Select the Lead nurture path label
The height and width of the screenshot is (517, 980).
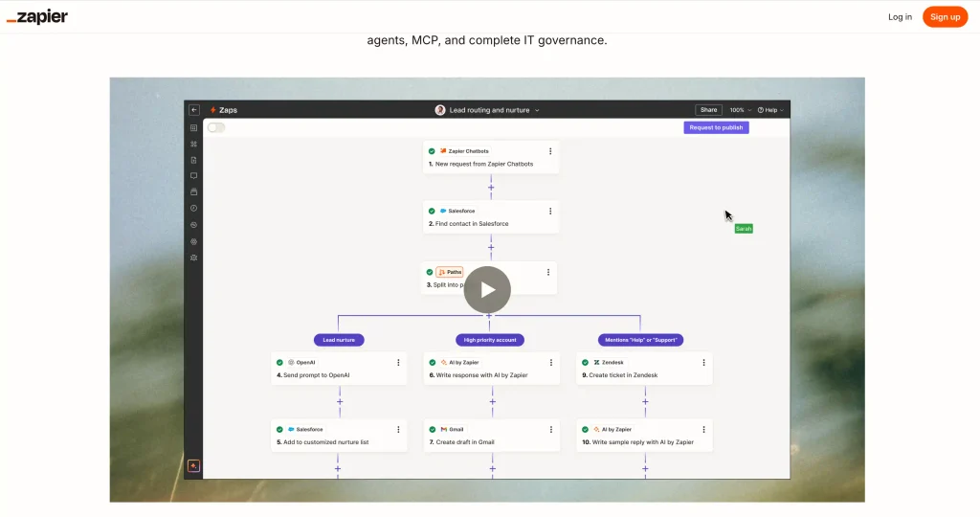(x=339, y=340)
